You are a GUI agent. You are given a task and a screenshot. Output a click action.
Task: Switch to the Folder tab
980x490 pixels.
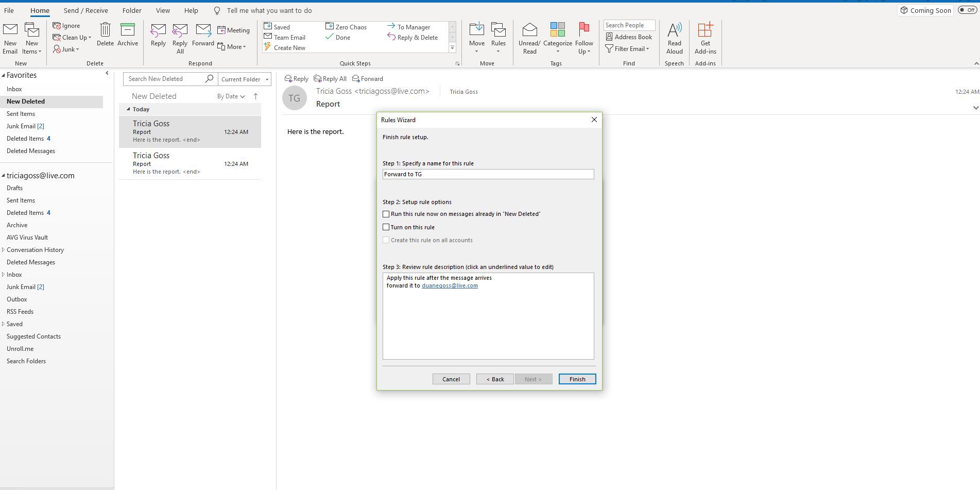pyautogui.click(x=132, y=10)
